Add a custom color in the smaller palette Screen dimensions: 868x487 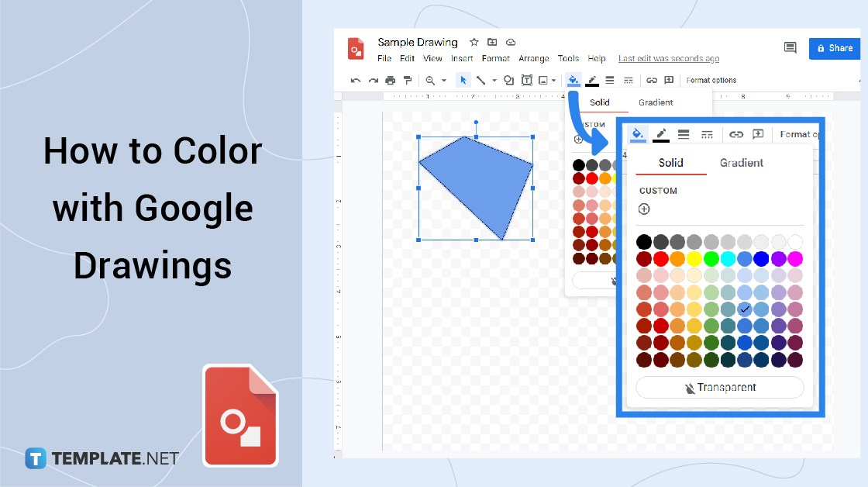pyautogui.click(x=578, y=140)
